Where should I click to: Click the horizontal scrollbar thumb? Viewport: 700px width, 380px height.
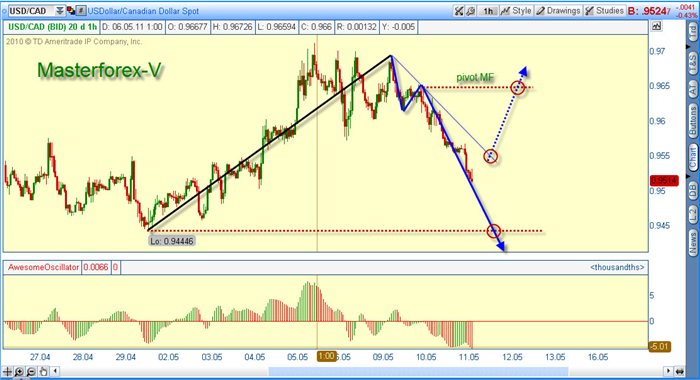coord(418,372)
